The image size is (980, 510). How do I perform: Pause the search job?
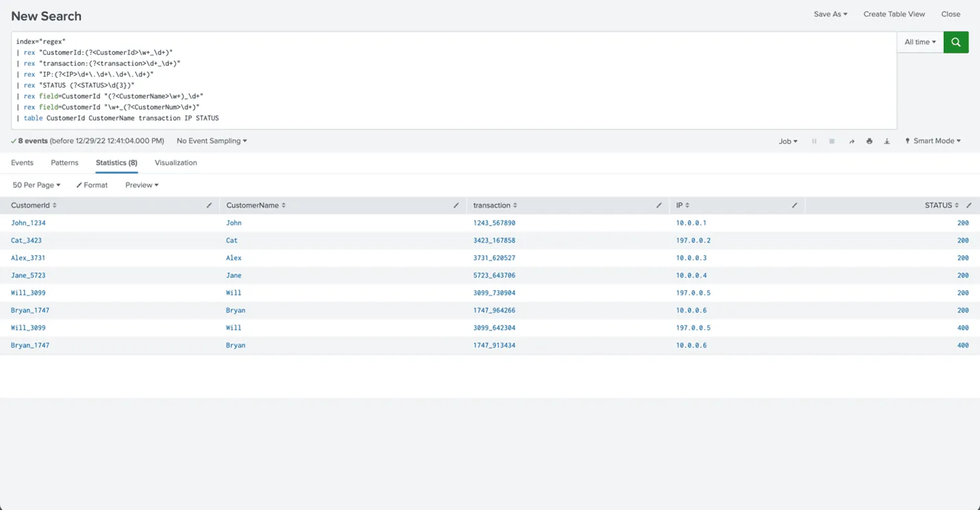[814, 141]
